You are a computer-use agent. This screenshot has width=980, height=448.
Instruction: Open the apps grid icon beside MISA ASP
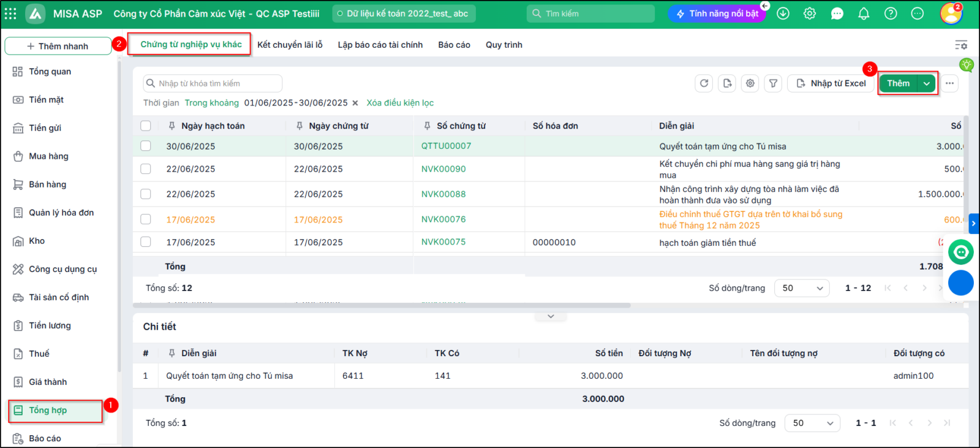[10, 13]
